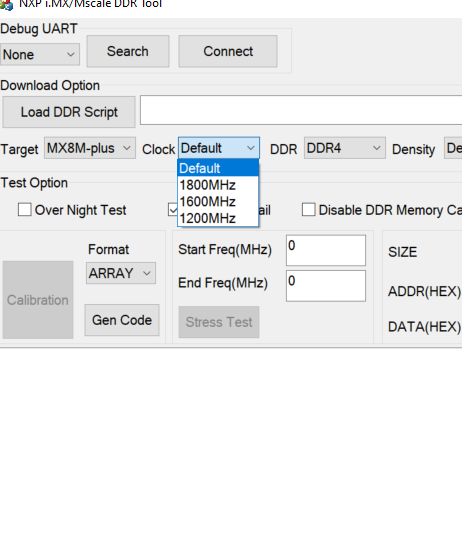The width and height of the screenshot is (462, 554).
Task: Choose 1600MHz clock option
Action: [x=218, y=201]
